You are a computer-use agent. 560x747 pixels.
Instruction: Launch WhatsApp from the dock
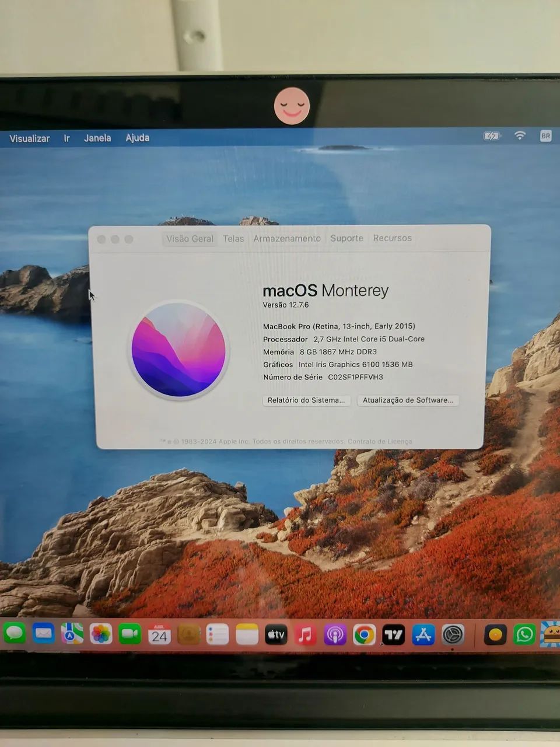pyautogui.click(x=524, y=634)
